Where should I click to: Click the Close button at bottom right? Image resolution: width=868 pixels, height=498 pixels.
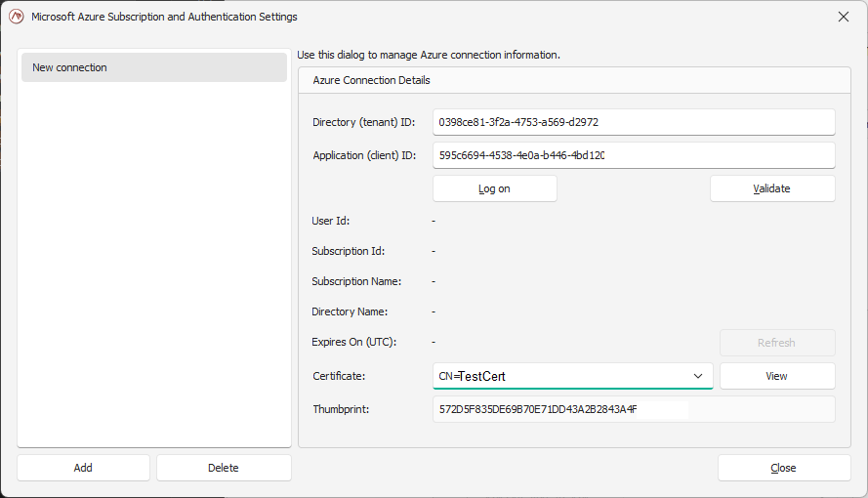[784, 468]
